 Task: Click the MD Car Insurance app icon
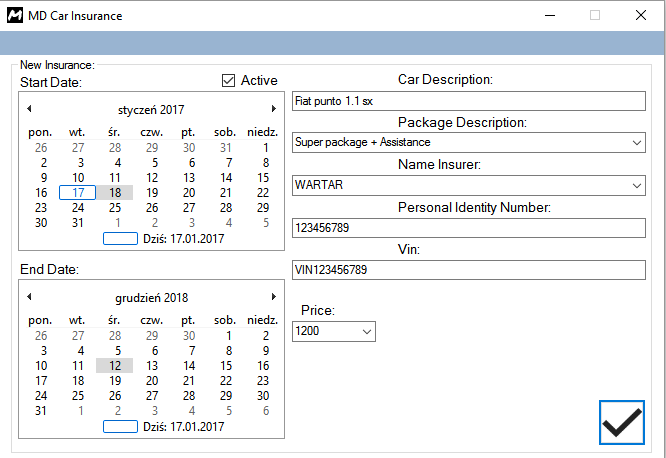tap(15, 16)
